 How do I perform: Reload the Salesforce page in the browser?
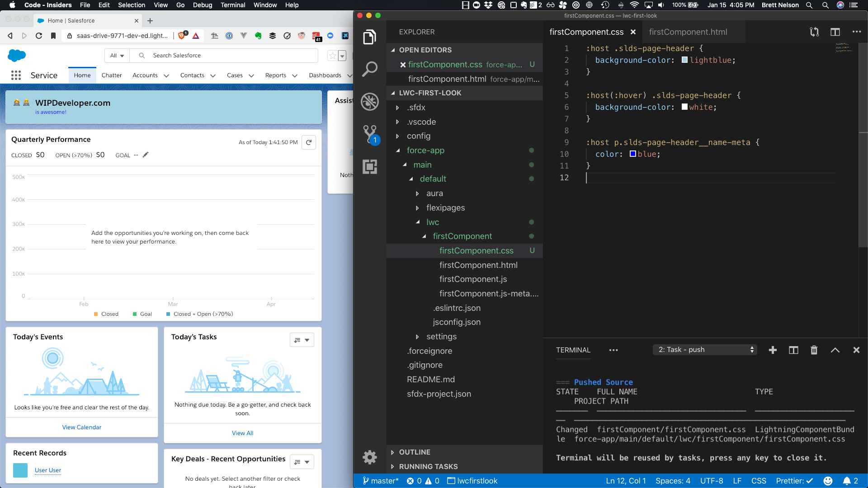[39, 36]
